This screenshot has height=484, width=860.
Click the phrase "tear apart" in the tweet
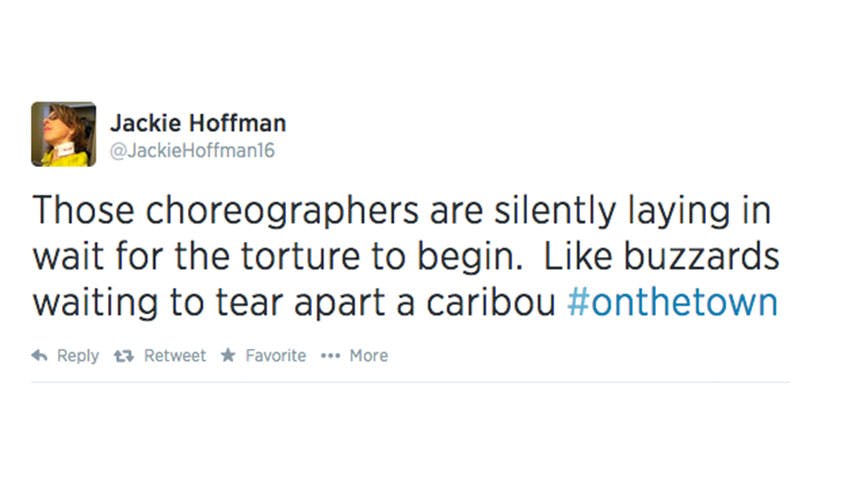(311, 303)
